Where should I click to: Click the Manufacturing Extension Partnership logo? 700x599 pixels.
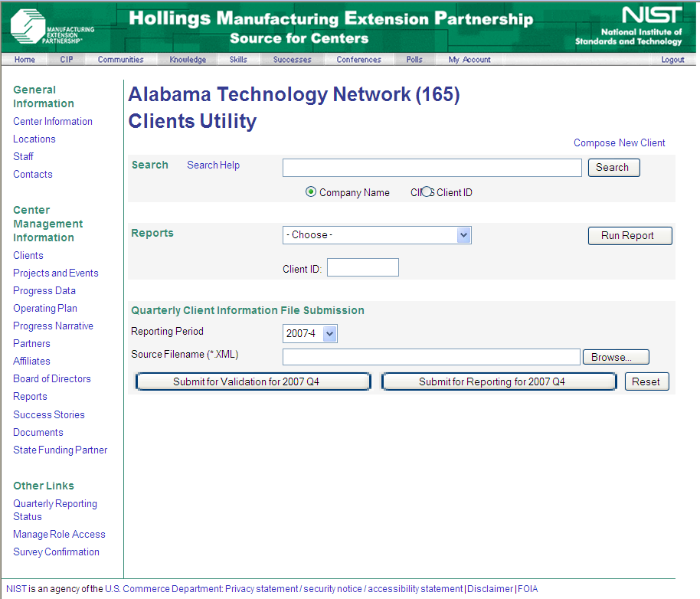click(x=52, y=27)
